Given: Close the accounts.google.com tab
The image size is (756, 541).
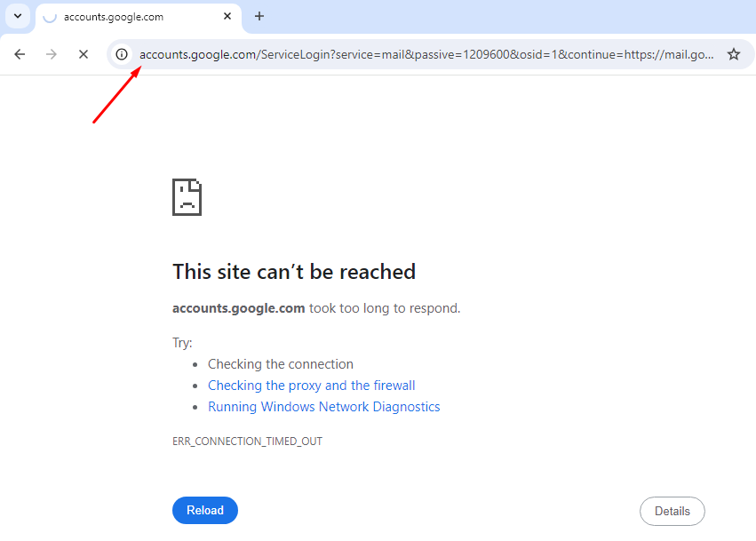Looking at the screenshot, I should [227, 16].
